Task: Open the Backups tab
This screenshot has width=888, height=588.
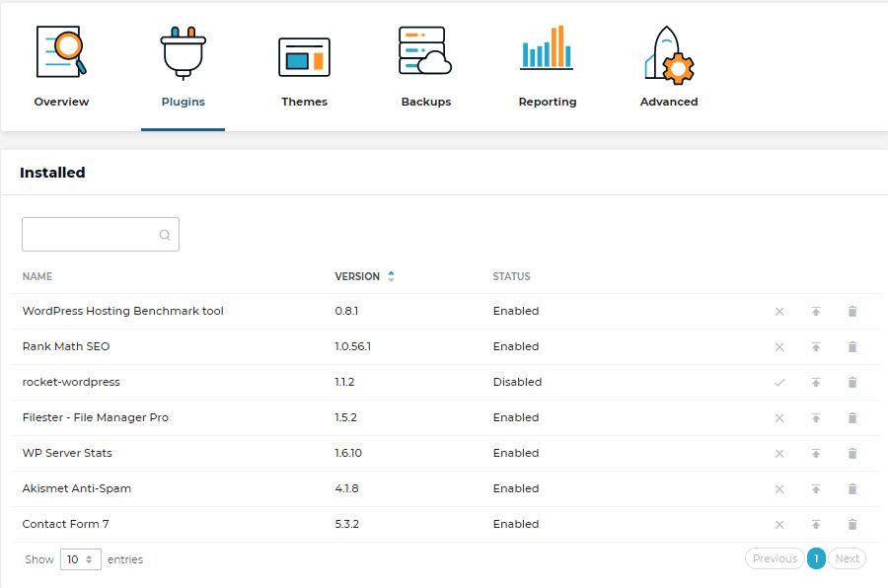Action: pos(426,67)
